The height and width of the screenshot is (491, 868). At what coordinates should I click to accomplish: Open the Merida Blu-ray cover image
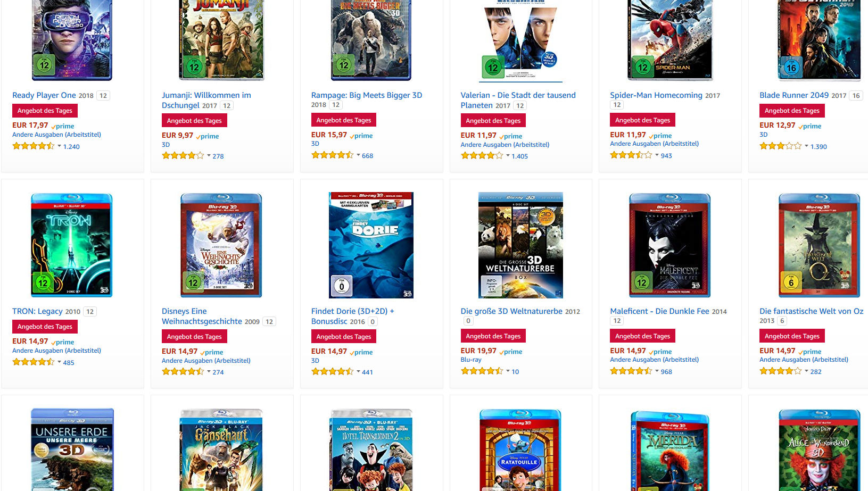(669, 451)
